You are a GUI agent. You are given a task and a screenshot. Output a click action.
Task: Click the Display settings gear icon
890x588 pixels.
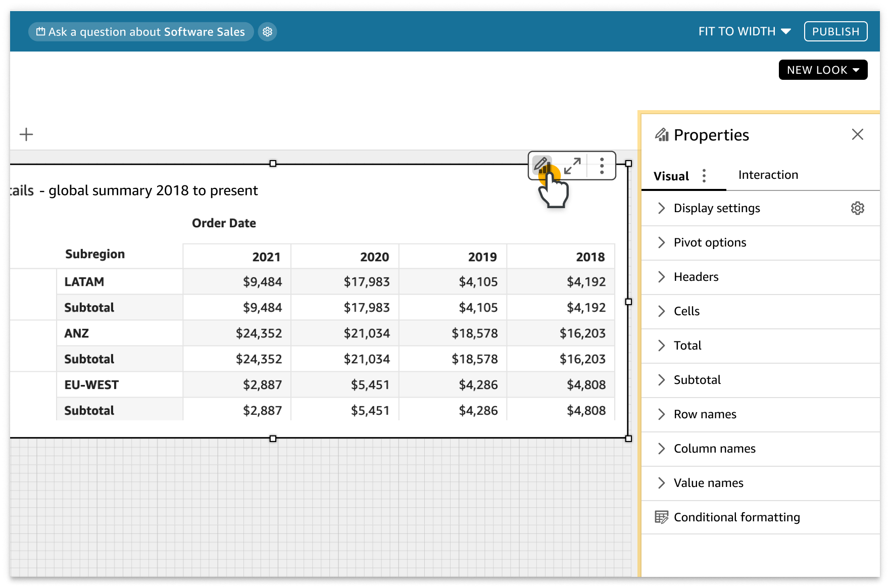(x=857, y=208)
